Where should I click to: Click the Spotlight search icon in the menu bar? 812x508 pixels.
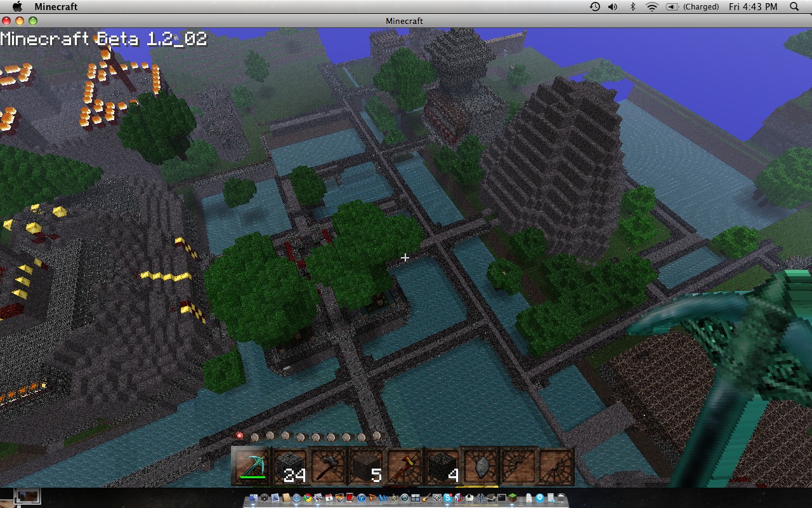tap(794, 7)
